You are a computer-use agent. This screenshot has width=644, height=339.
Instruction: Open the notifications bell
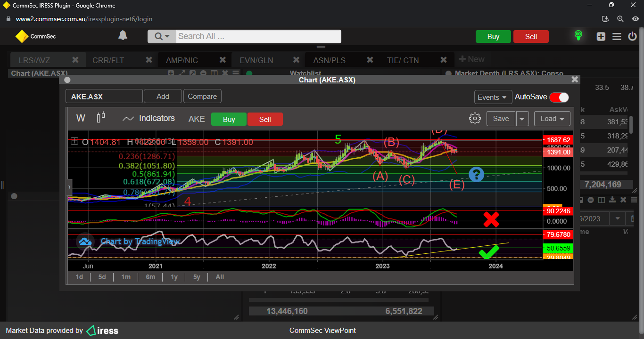pos(123,36)
